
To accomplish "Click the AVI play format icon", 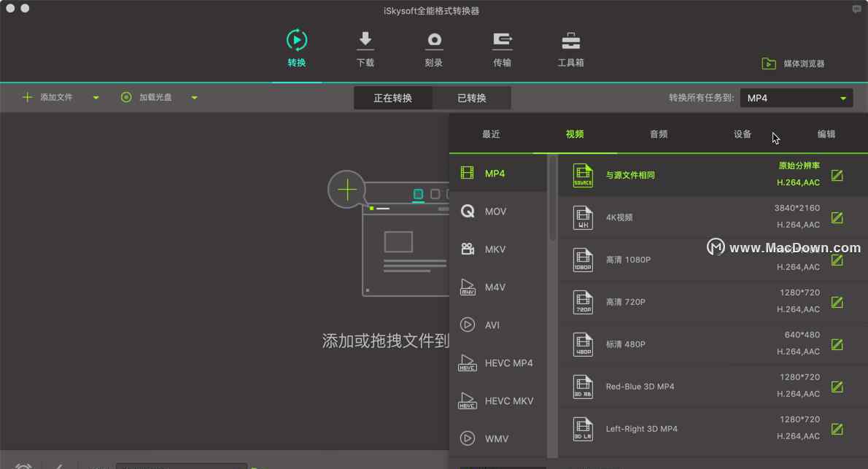I will point(468,325).
